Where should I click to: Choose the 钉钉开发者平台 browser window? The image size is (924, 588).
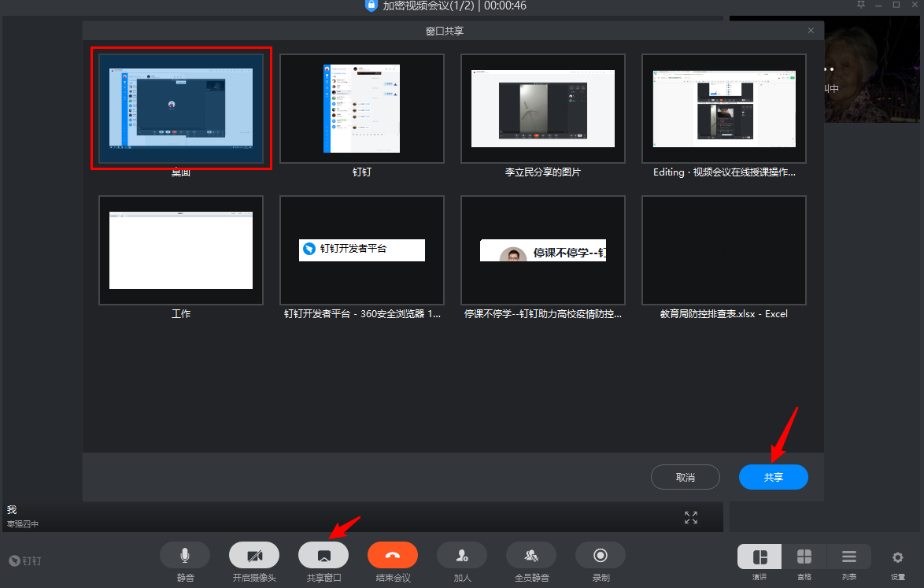(x=362, y=250)
